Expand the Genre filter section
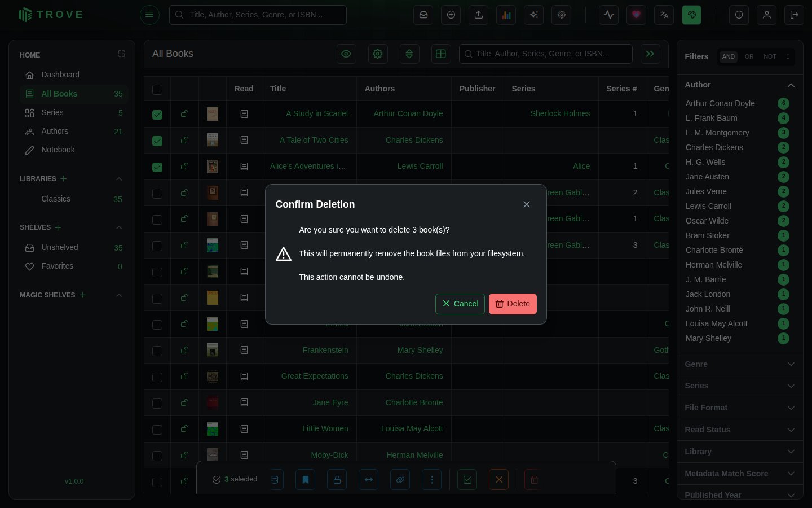812x508 pixels. tap(740, 364)
